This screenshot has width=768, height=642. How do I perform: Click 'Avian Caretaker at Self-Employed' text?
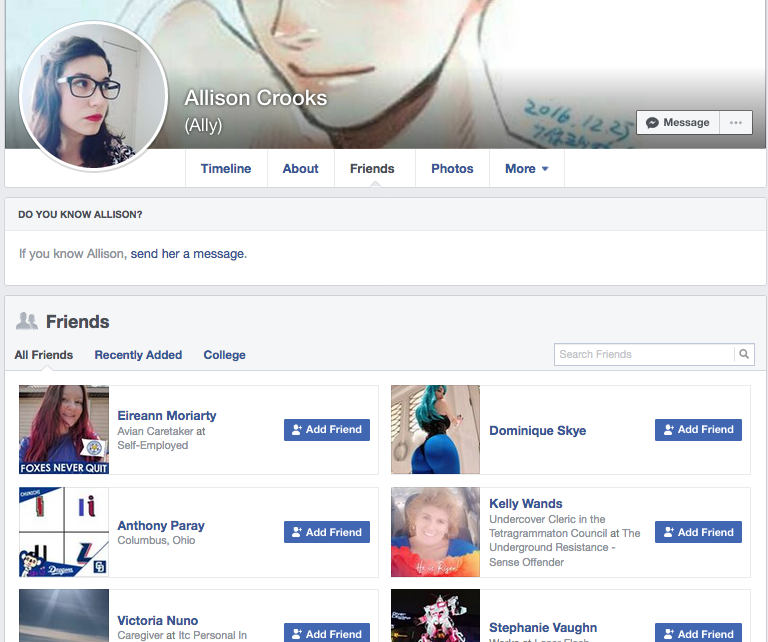coord(161,438)
